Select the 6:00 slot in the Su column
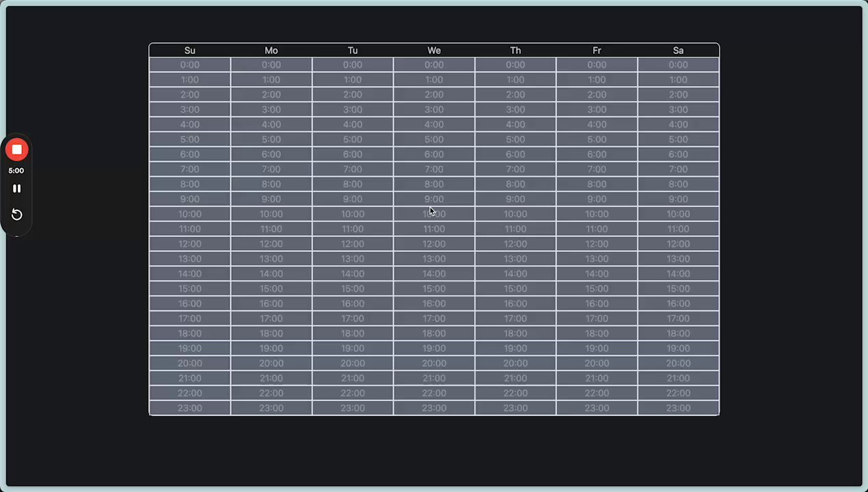This screenshot has height=492, width=868. tap(190, 154)
